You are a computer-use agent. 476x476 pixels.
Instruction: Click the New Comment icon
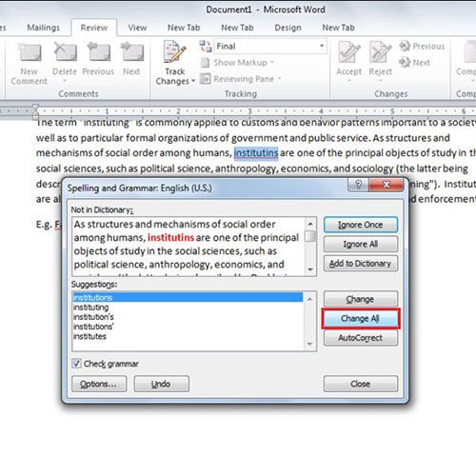click(30, 51)
